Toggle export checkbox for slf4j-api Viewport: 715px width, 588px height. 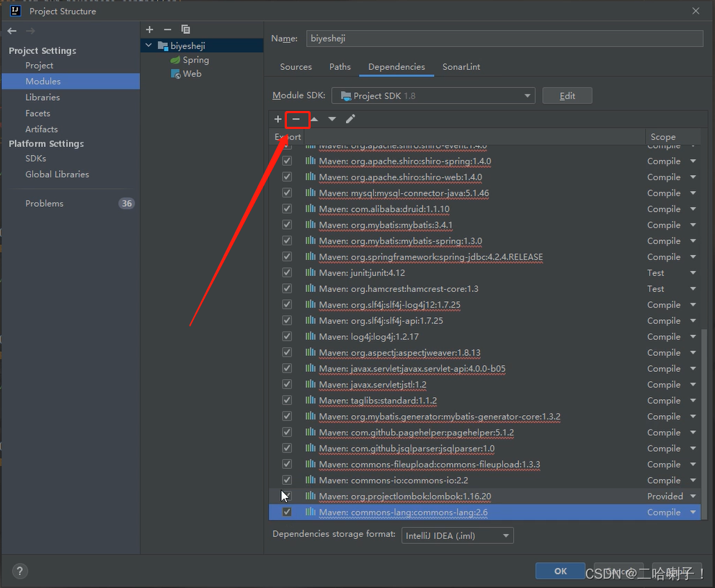(x=287, y=320)
